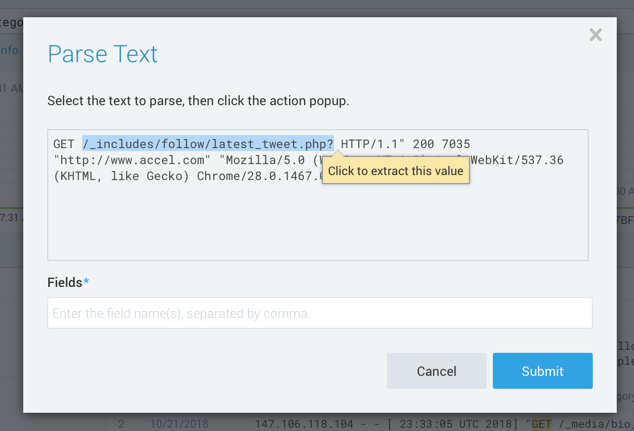Close the Parse Text dialog
The width and height of the screenshot is (634, 431).
click(x=596, y=35)
